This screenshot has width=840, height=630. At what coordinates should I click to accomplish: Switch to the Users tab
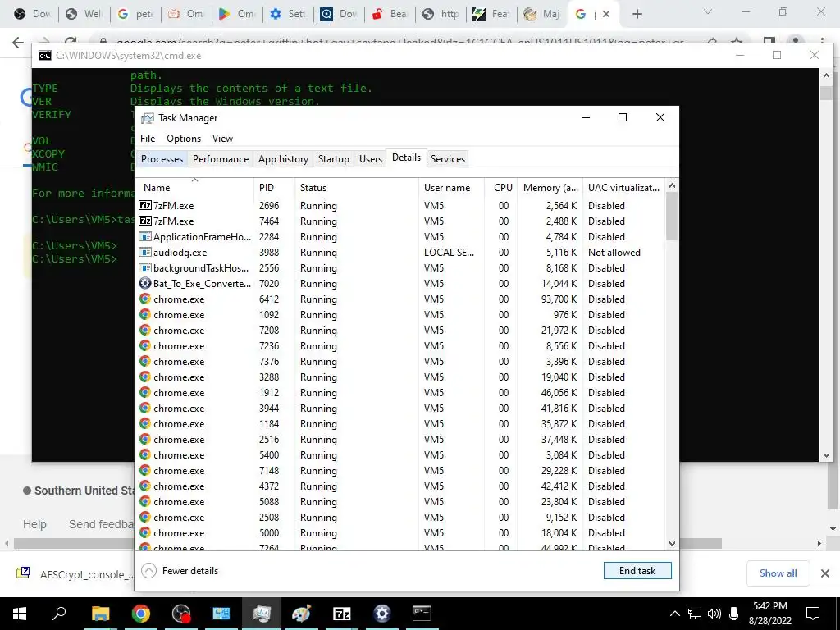[x=371, y=158]
